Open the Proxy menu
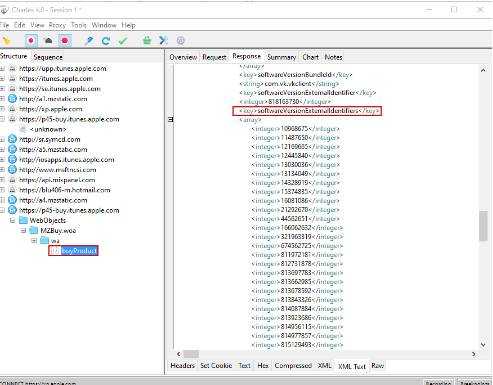Screen dimensions: 493x385 [57, 25]
